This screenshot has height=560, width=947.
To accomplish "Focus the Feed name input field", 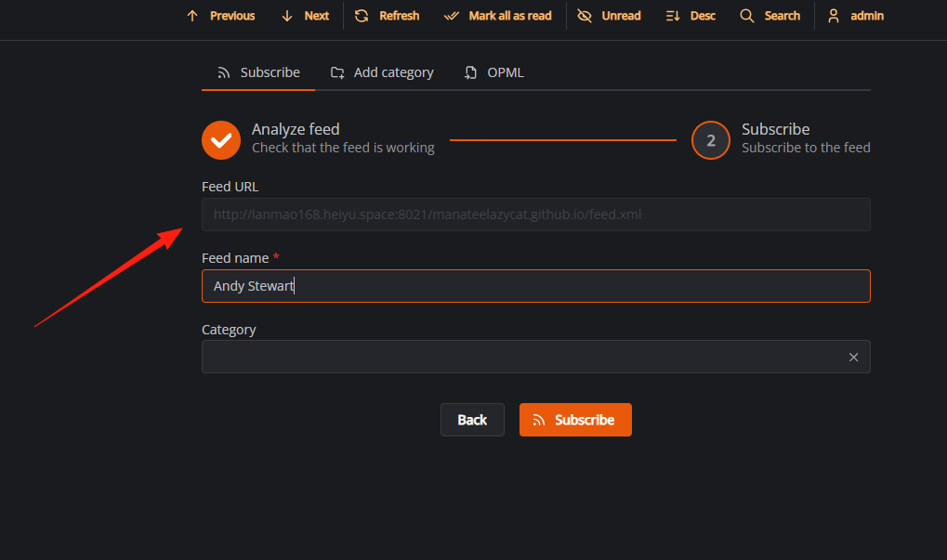I will [535, 286].
